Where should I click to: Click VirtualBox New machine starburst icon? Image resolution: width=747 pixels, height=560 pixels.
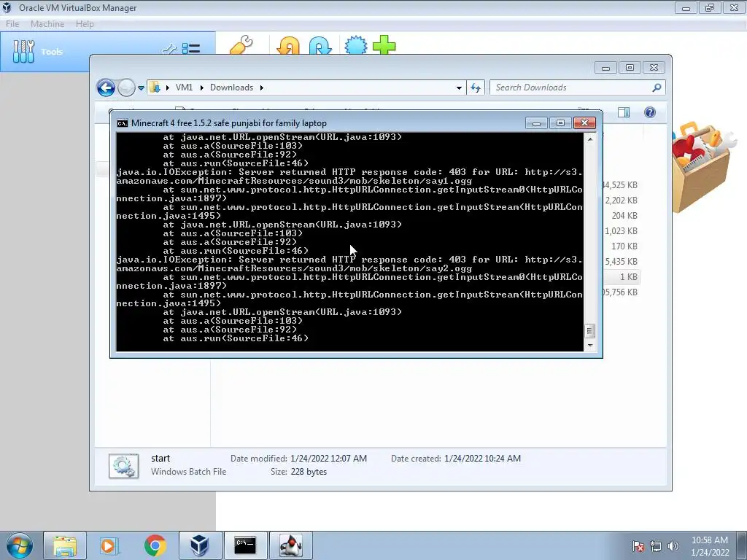(356, 46)
